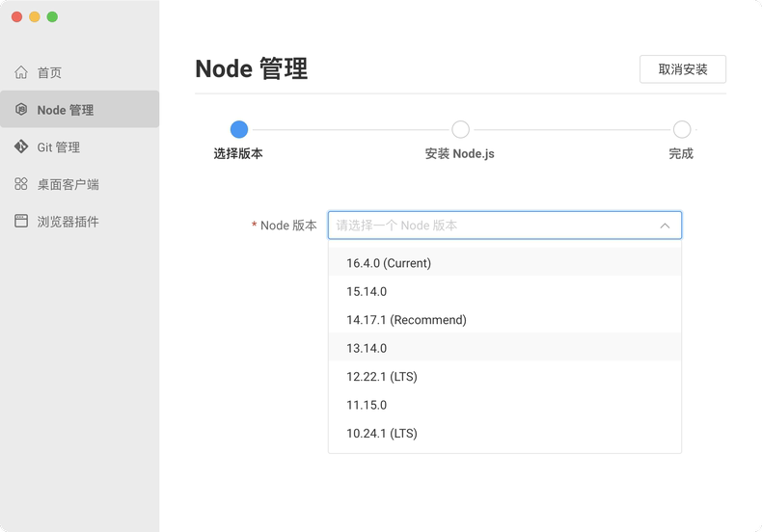Viewport: 762px width, 532px height.
Task: Click the 桌面客户端 grid icon
Action: tap(21, 184)
